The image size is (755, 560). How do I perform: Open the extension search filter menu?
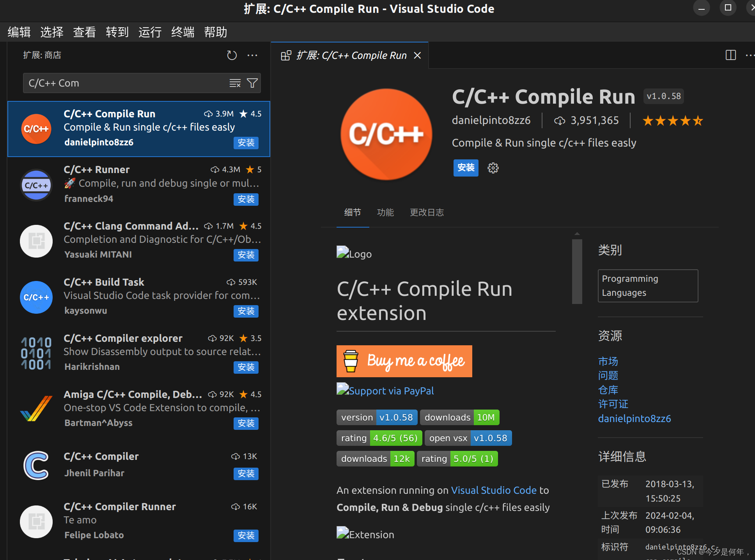click(x=252, y=83)
